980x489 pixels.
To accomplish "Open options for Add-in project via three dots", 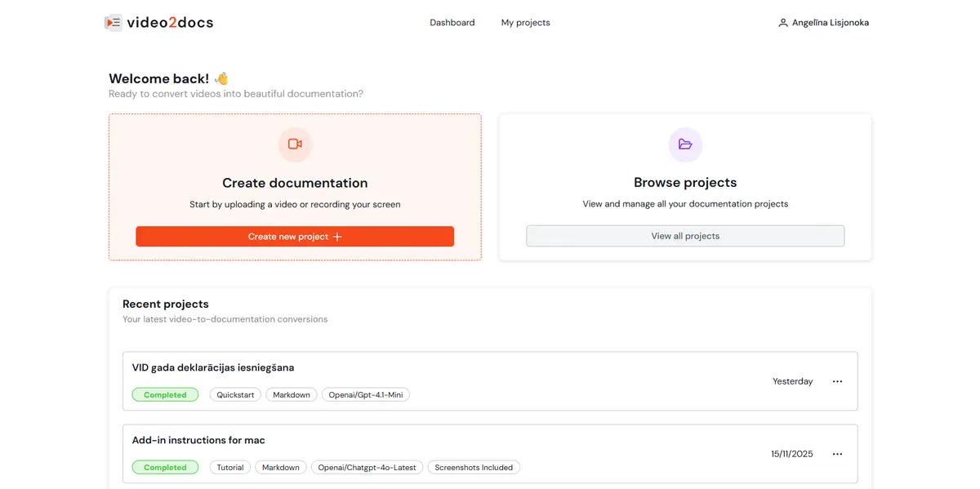I will point(837,453).
